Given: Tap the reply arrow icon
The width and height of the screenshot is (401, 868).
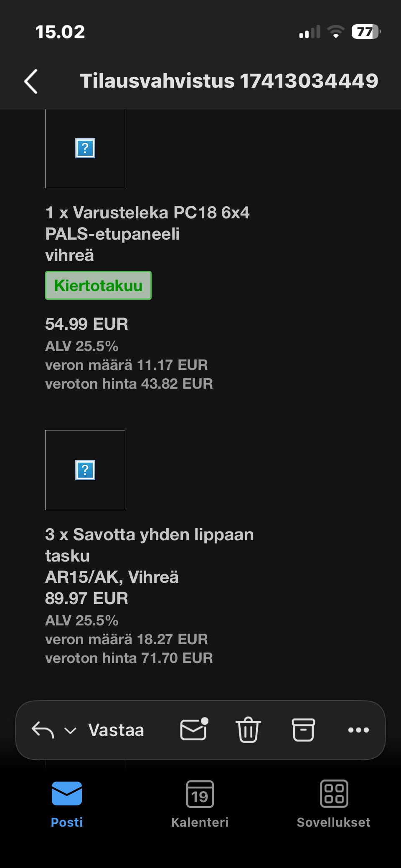Looking at the screenshot, I should pyautogui.click(x=43, y=730).
